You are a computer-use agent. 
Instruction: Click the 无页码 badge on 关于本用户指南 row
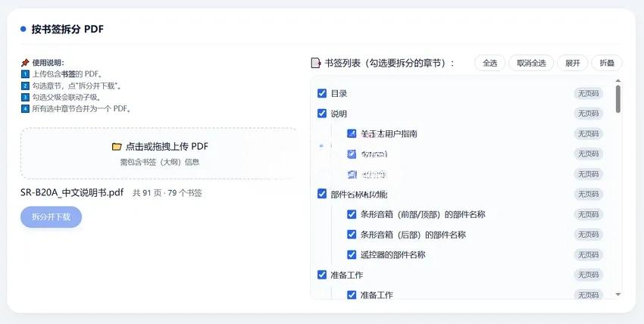pos(588,134)
